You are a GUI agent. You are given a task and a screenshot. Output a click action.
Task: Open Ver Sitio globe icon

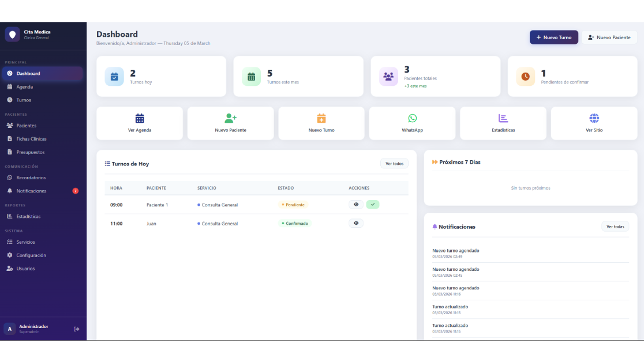pos(594,118)
